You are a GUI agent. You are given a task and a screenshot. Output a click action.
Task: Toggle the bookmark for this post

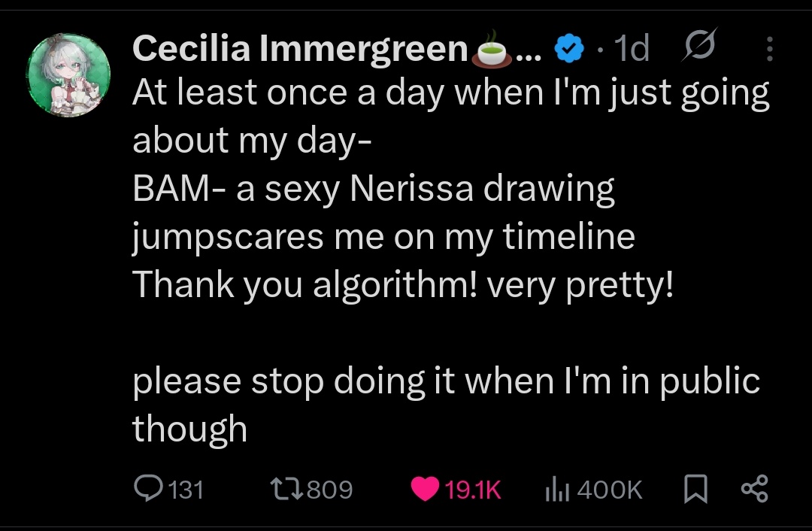click(695, 490)
